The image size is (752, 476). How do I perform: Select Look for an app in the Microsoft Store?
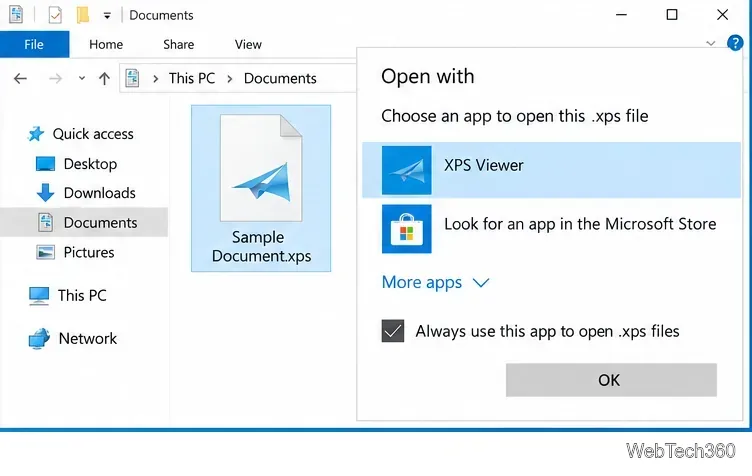tap(551, 229)
